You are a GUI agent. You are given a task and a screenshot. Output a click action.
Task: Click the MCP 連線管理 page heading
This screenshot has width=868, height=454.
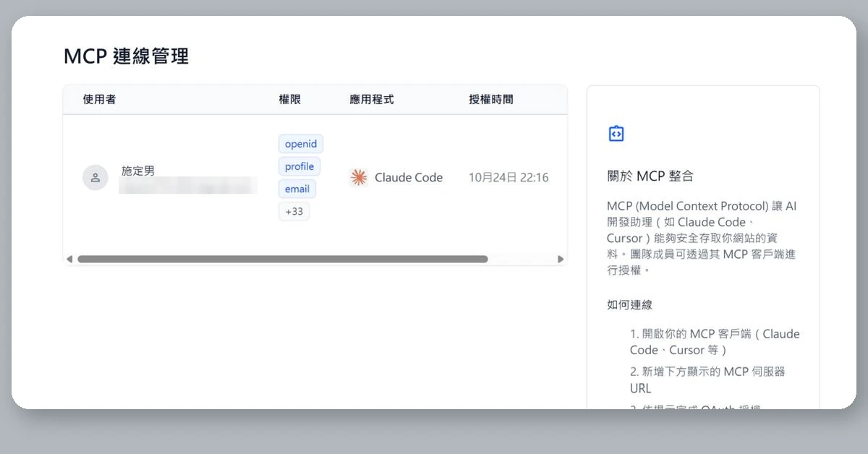coord(127,56)
